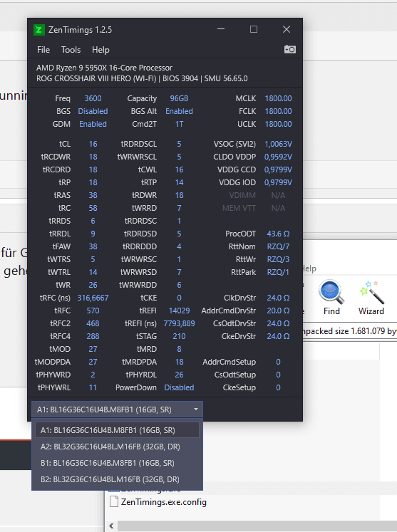
Task: Click the PowerDown value Disabled
Action: click(x=179, y=388)
